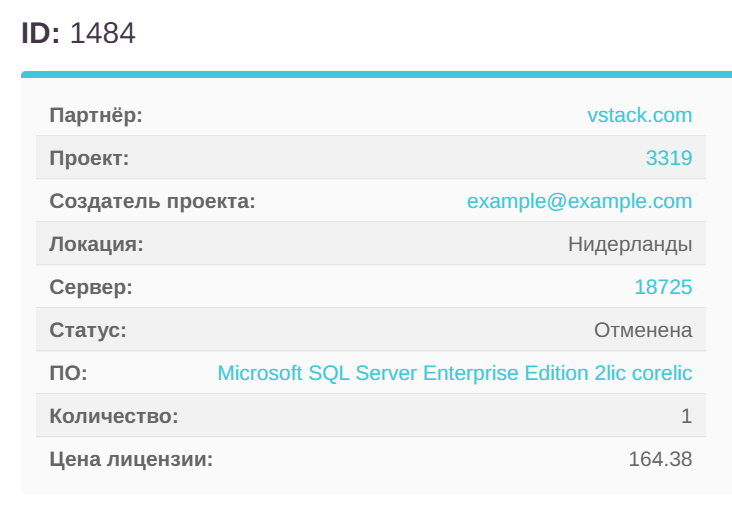Open project 3319 link
This screenshot has width=732, height=510.
tap(668, 158)
